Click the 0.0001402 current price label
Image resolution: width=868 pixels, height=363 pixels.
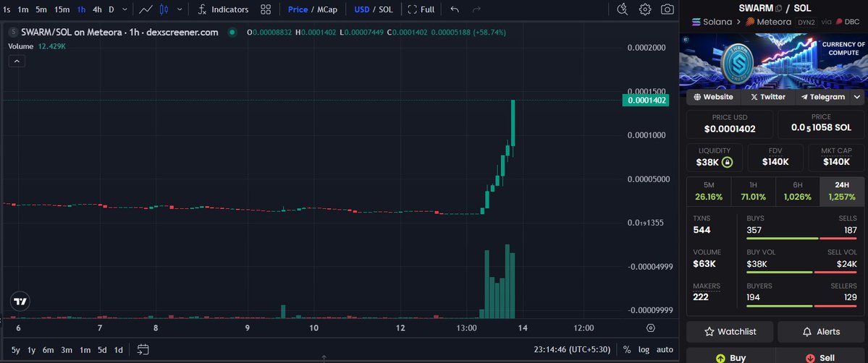point(646,101)
